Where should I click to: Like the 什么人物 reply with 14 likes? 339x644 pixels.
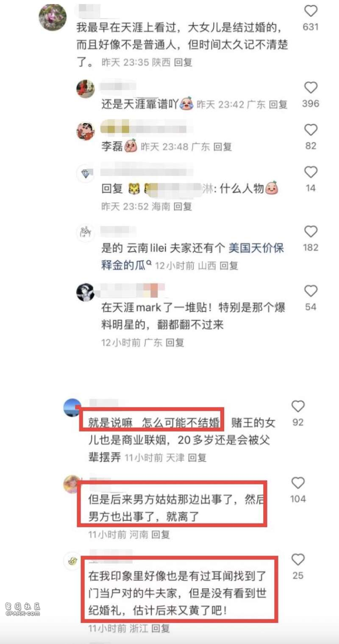pos(311,172)
